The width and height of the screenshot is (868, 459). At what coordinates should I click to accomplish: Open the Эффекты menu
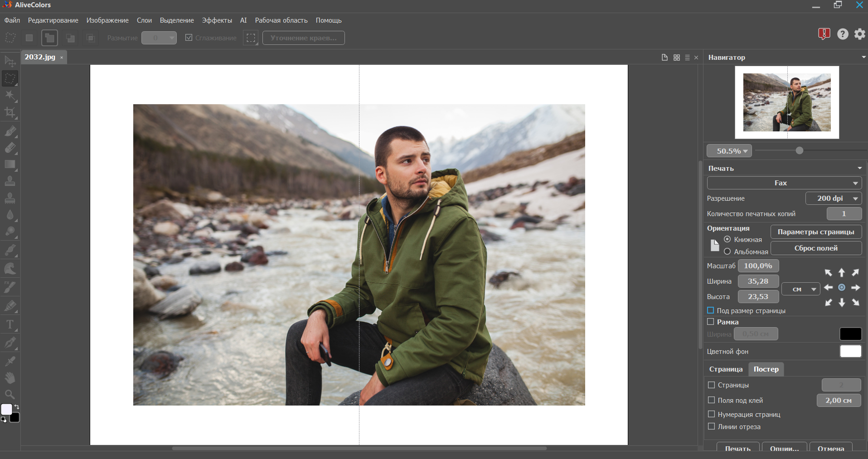pos(217,20)
